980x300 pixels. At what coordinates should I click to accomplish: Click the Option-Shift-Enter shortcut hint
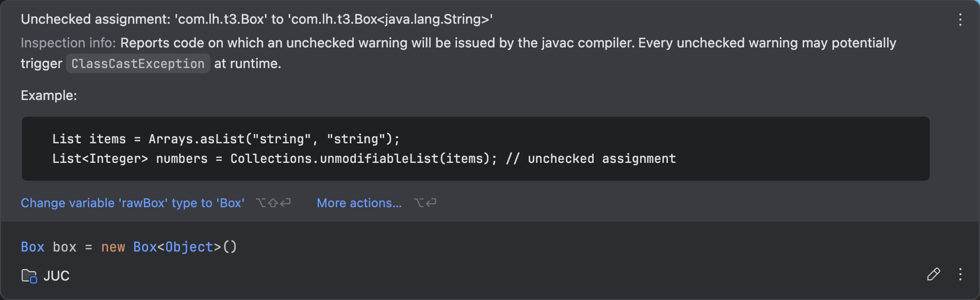click(273, 203)
